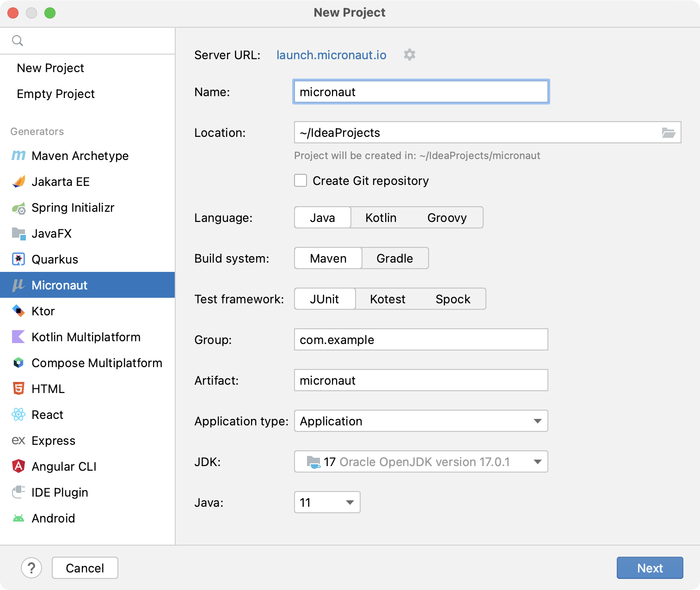The height and width of the screenshot is (590, 700).
Task: Click the Express ex icon
Action: click(x=18, y=441)
